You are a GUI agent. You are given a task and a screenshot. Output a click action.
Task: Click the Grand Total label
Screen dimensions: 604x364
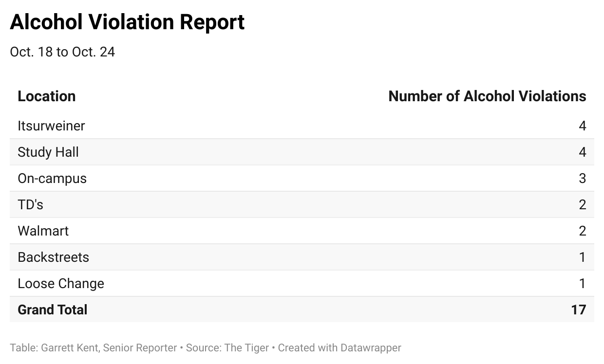[53, 310]
